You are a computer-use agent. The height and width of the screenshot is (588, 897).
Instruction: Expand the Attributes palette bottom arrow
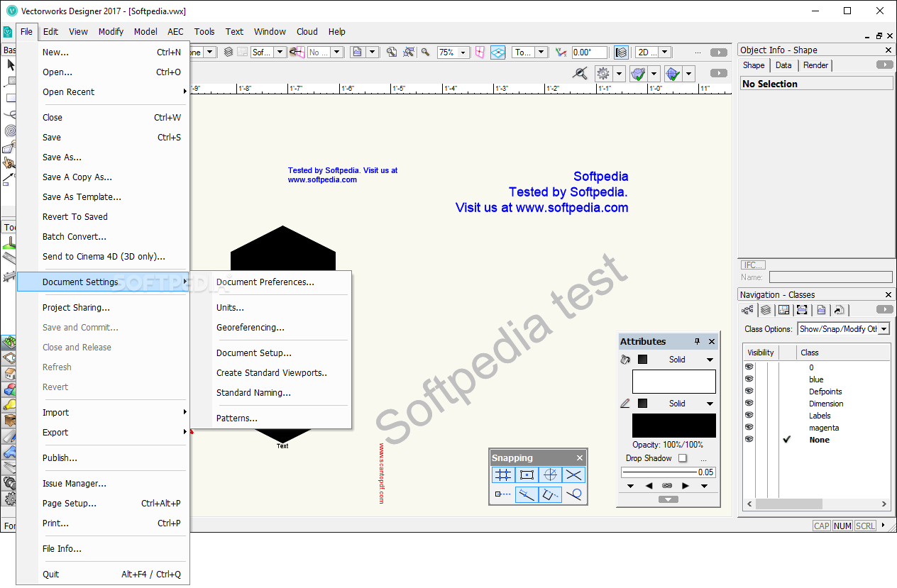pos(668,499)
